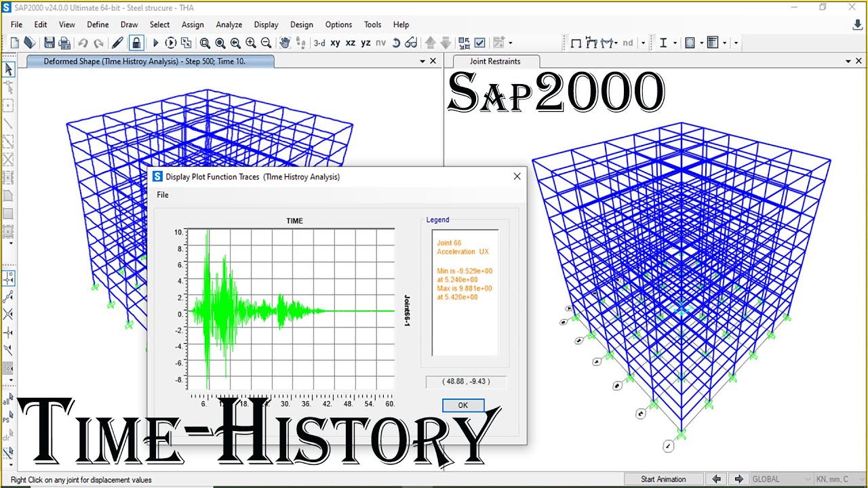This screenshot has width=868, height=488.
Task: Click the I-section steel design icon
Action: pos(664,43)
